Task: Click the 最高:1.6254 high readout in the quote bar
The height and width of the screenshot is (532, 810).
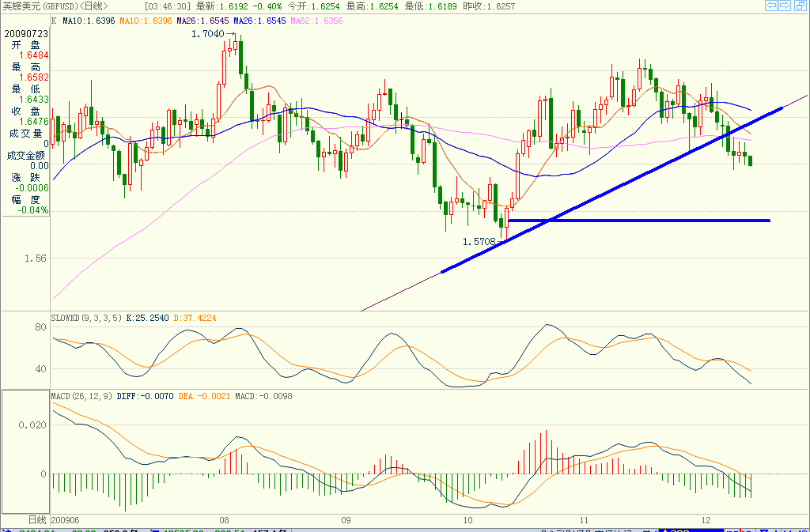Action: (x=373, y=6)
